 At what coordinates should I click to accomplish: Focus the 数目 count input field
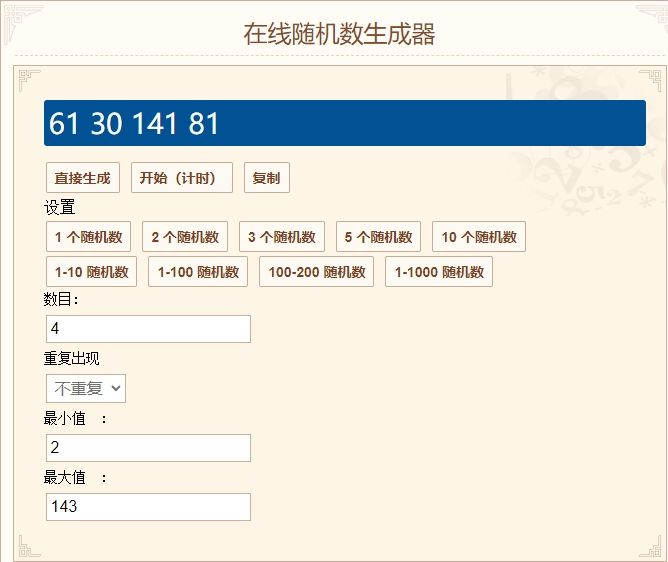[148, 329]
